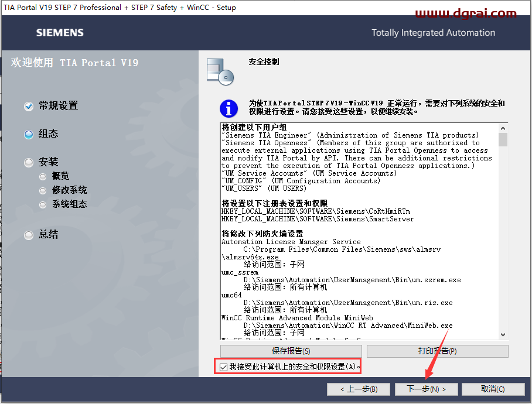Click the "UM_CONFIG" (UM Configuration Accounts) line
This screenshot has height=404, width=532.
pos(301,181)
